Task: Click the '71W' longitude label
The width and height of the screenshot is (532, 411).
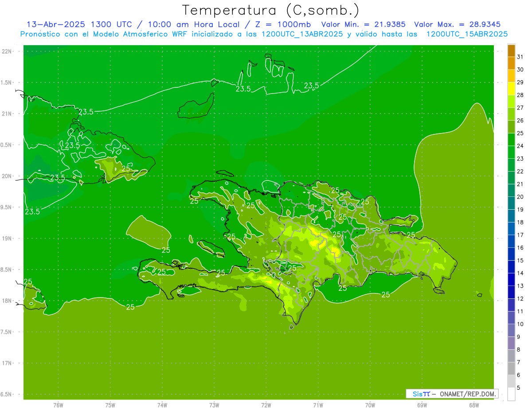Action: click(x=318, y=405)
